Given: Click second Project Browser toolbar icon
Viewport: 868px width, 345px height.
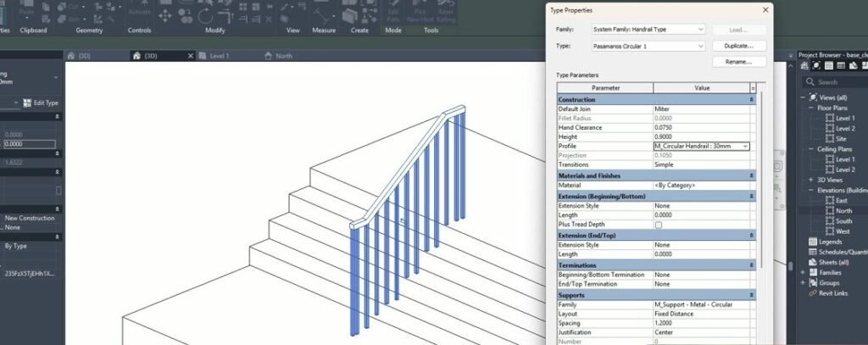Looking at the screenshot, I should point(816,65).
